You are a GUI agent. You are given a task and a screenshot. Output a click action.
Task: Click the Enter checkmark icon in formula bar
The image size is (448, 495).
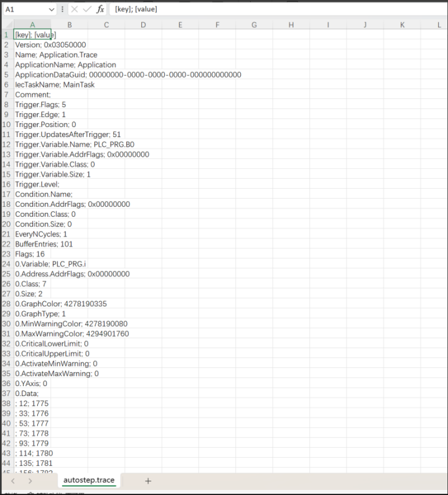pos(87,9)
